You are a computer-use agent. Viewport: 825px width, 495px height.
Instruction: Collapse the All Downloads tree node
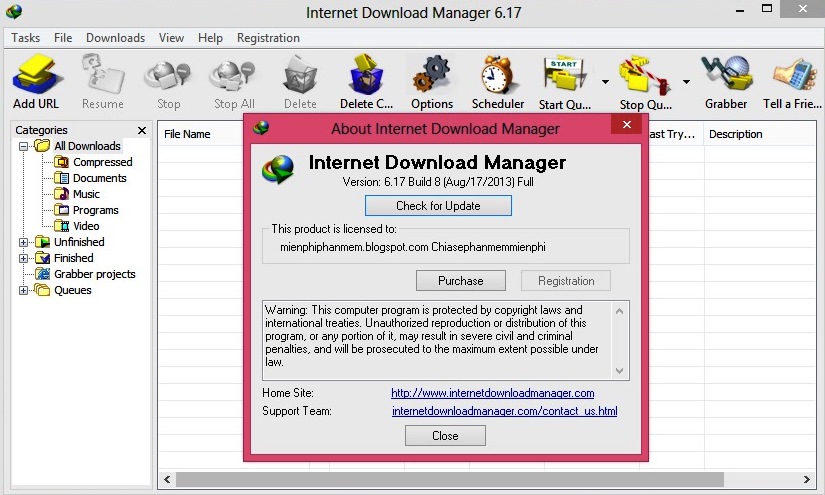[x=23, y=146]
